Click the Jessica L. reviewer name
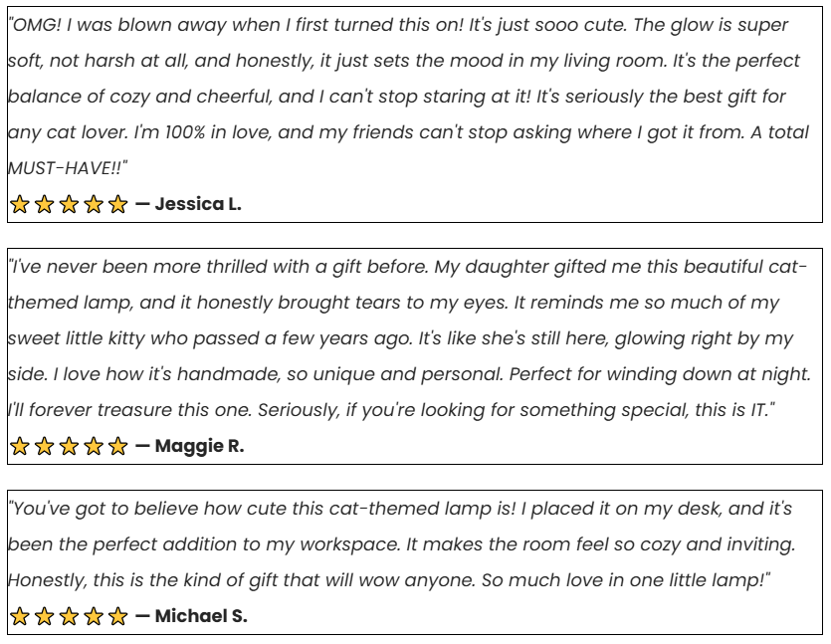Image resolution: width=831 pixels, height=644 pixels. point(198,205)
